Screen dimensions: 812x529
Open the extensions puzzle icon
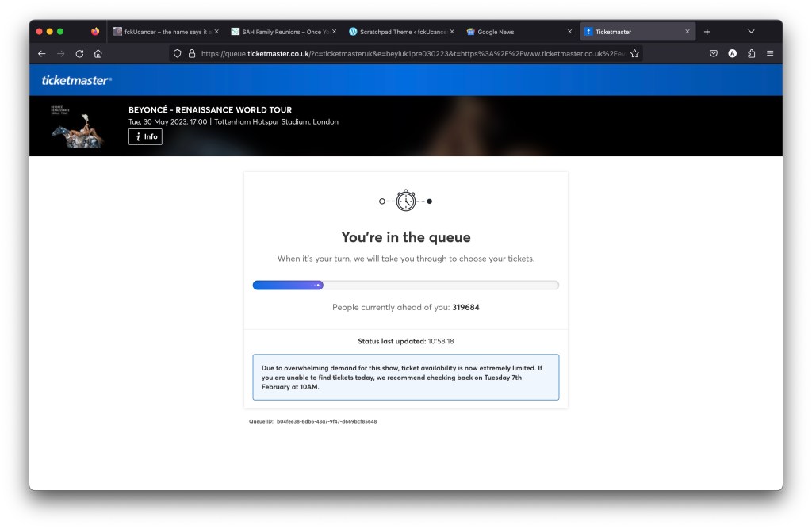pos(751,54)
